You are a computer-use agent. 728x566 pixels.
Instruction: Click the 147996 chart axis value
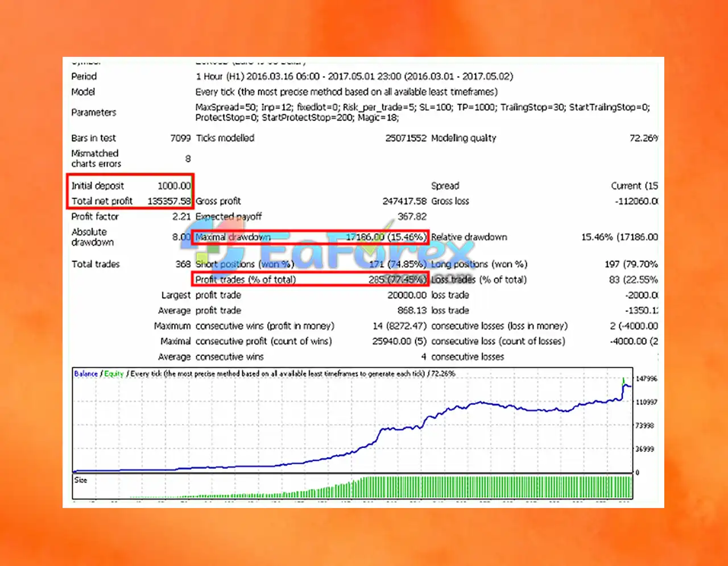pyautogui.click(x=647, y=378)
